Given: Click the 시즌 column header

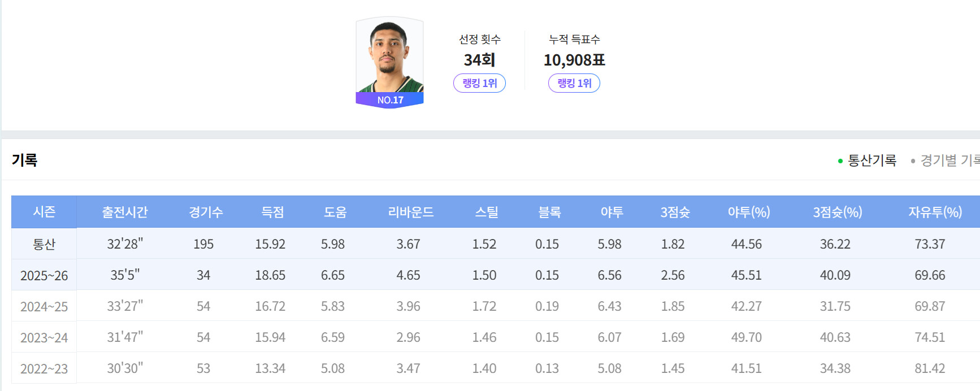Looking at the screenshot, I should click(44, 212).
